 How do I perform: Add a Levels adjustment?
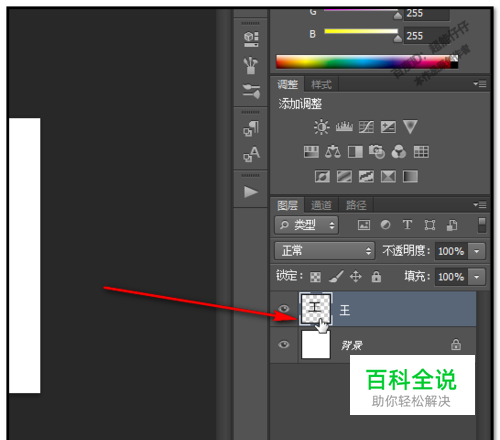pyautogui.click(x=344, y=127)
